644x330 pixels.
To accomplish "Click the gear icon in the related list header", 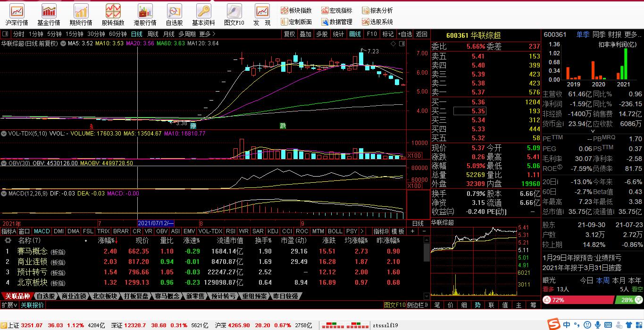I will [8, 240].
